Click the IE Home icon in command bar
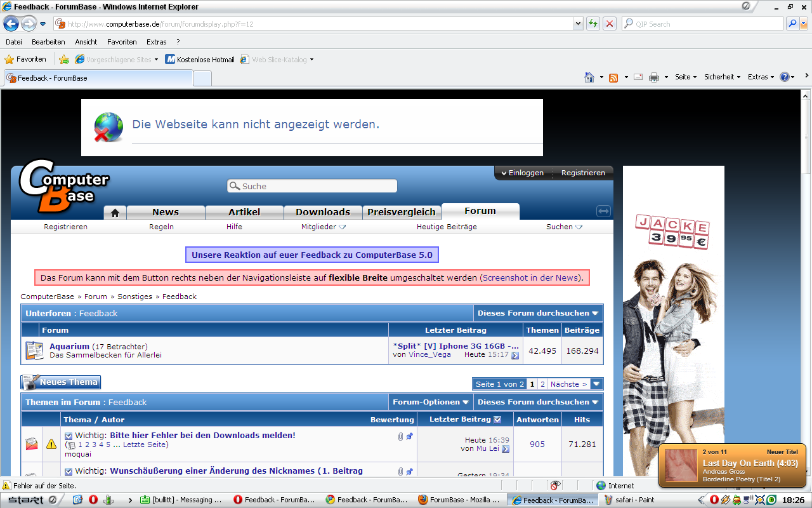The width and height of the screenshot is (812, 508). 589,77
